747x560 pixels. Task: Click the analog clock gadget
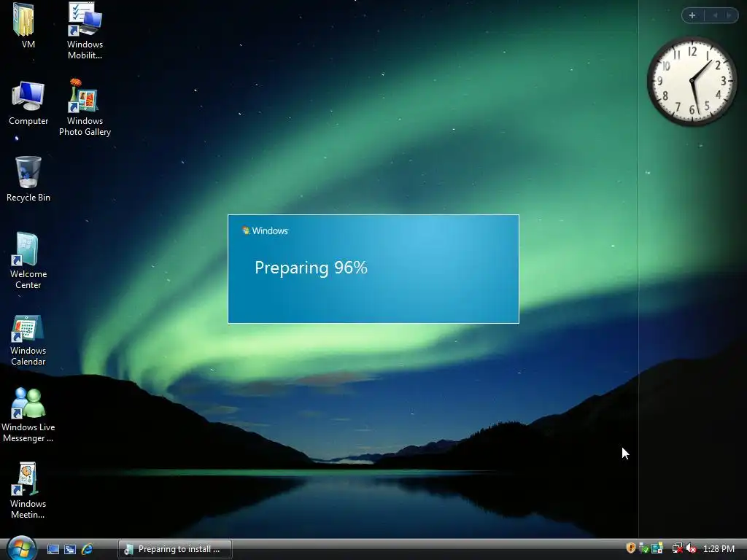coord(692,82)
